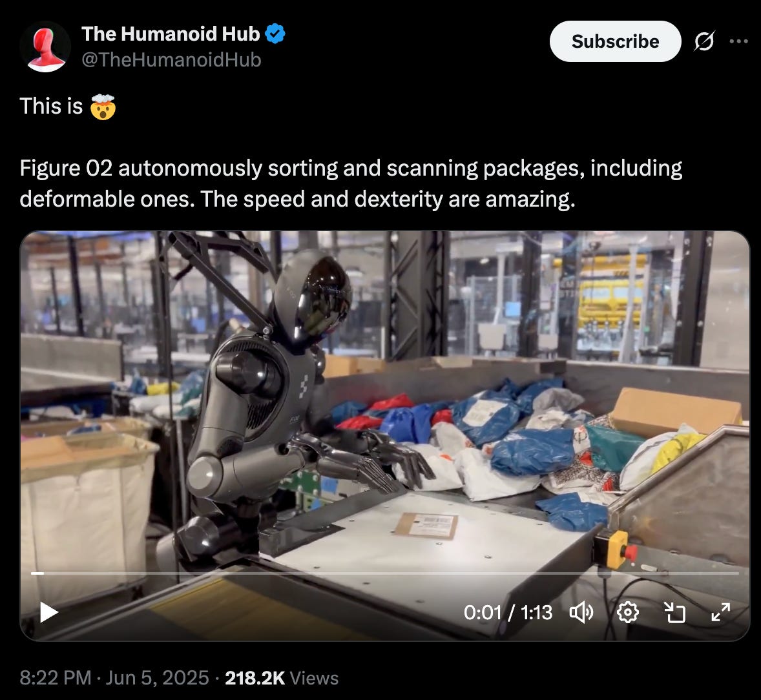Open the three-dots more options menu
This screenshot has height=700, width=761.
coord(738,41)
